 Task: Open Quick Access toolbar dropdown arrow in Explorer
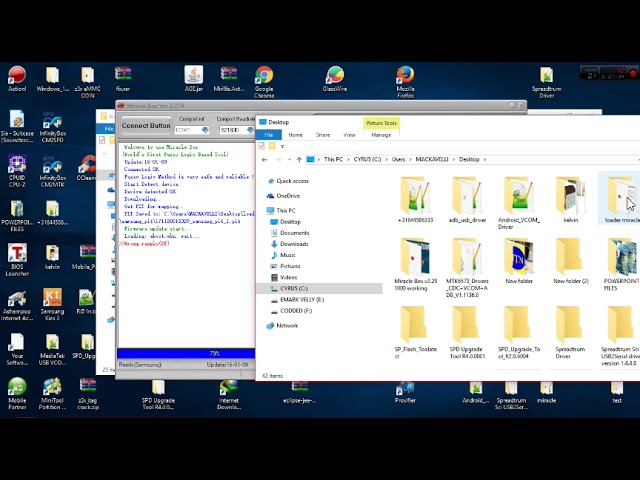point(282,146)
